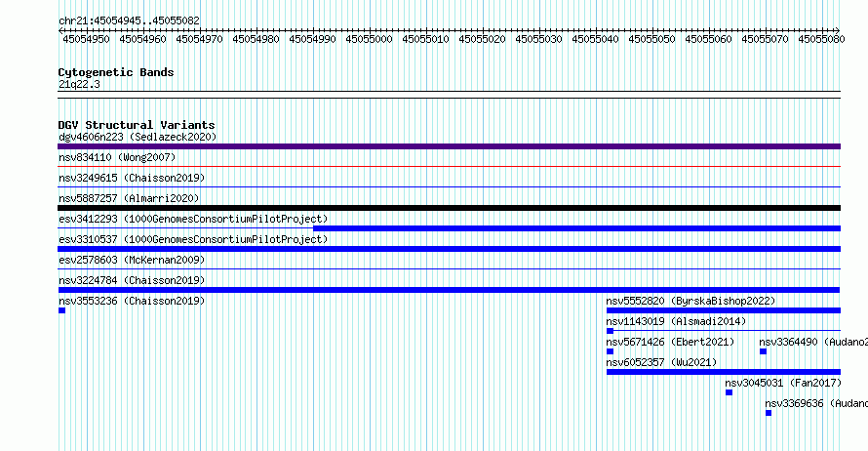Open dgv4606n223 (Sedlazeck2020) variant label
The height and width of the screenshot is (451, 868).
coord(138,137)
